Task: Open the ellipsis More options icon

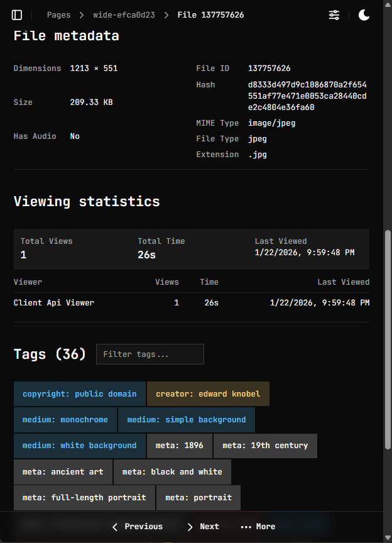Action: click(x=246, y=527)
